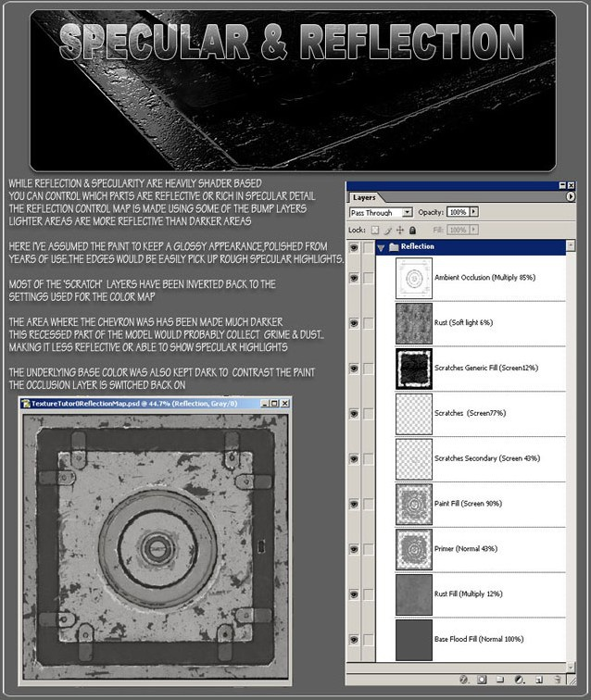Select the Rust (Soft light 6%) layer thumbnail

tap(414, 323)
